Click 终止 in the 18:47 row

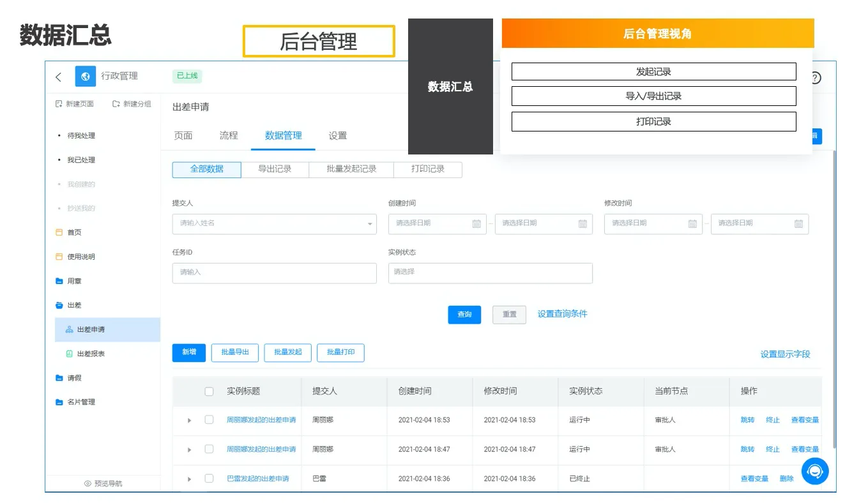pyautogui.click(x=773, y=449)
